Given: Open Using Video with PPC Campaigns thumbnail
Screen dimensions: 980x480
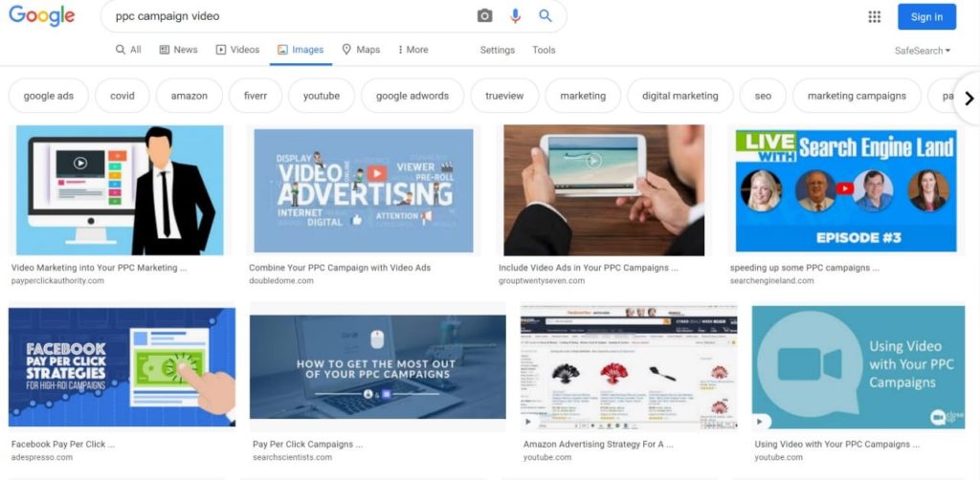Looking at the screenshot, I should click(858, 367).
